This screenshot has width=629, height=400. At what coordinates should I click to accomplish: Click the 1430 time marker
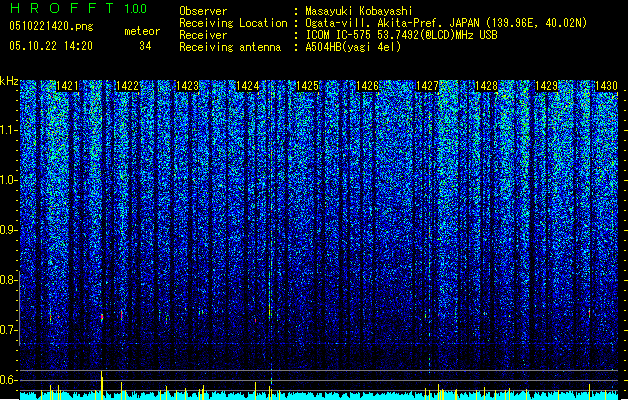click(x=607, y=86)
